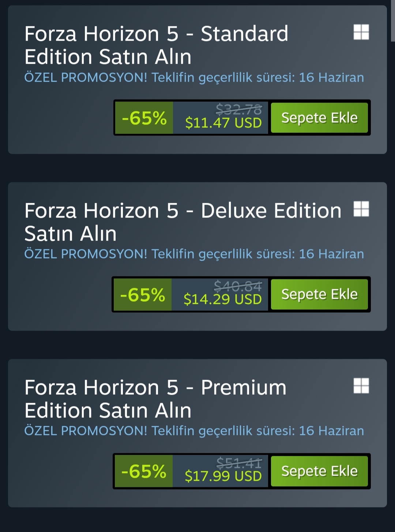Click the -65% badge on Premium Edition
This screenshot has width=395, height=532.
pos(144,471)
